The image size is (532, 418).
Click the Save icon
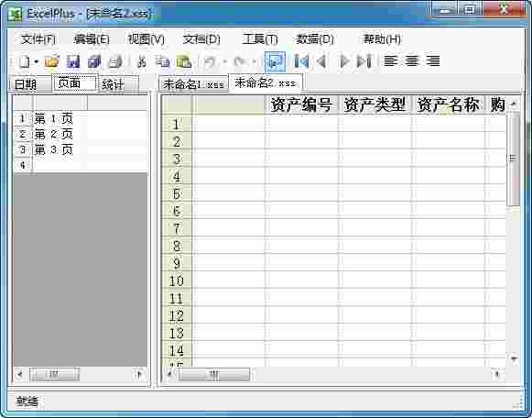point(73,61)
